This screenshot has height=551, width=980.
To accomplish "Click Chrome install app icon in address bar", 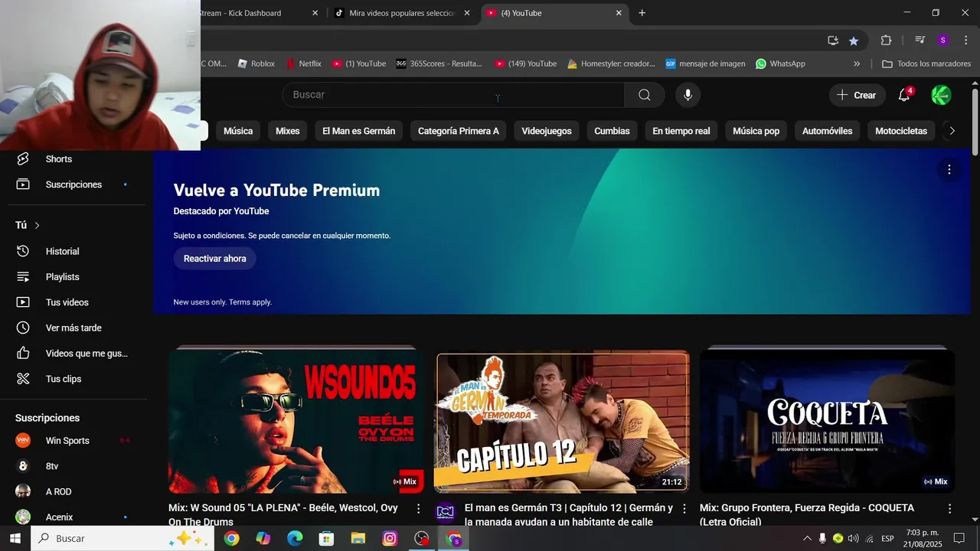I will (833, 40).
